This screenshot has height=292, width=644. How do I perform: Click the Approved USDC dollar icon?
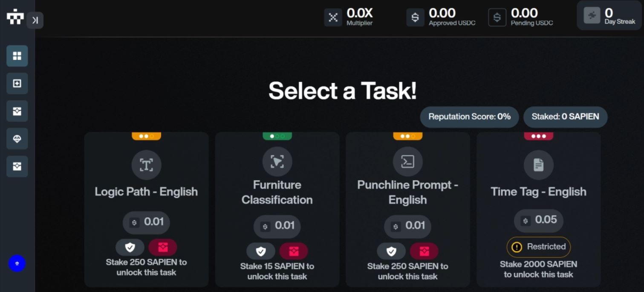tap(415, 18)
